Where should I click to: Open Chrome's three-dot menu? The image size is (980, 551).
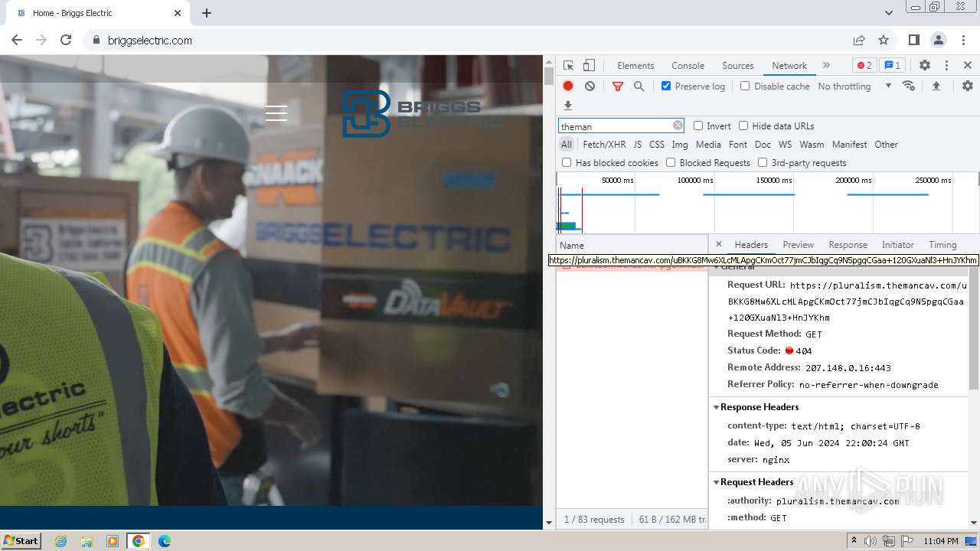click(963, 40)
